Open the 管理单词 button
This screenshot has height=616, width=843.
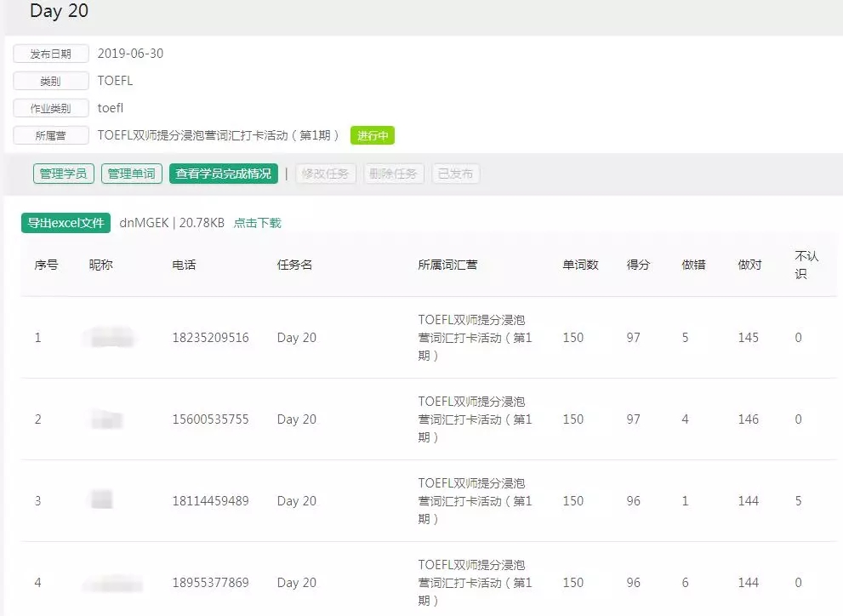[132, 174]
